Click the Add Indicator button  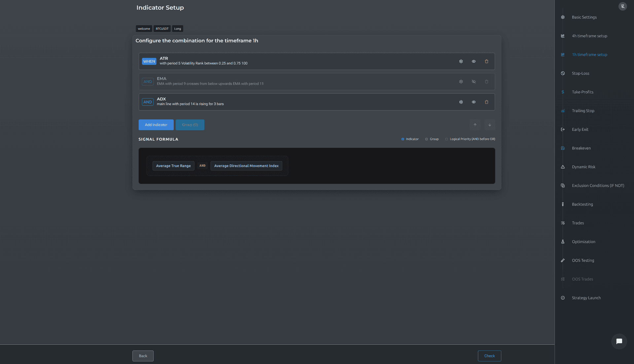pos(156,125)
